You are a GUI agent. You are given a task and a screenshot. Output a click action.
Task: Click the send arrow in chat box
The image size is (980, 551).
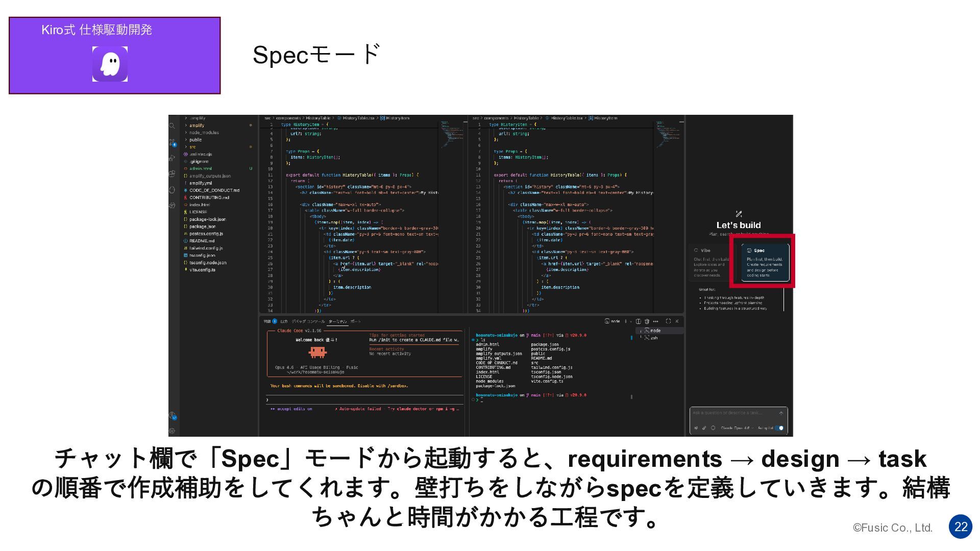pyautogui.click(x=781, y=413)
